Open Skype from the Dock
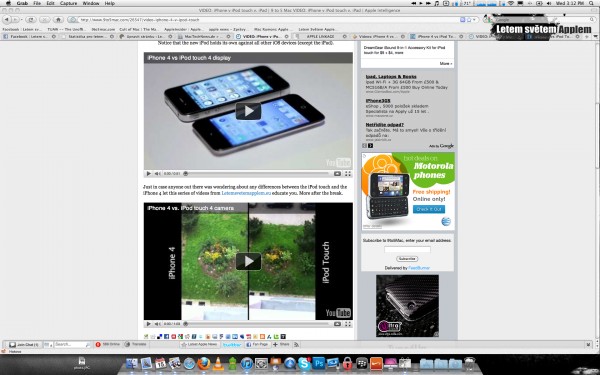This screenshot has height=375, width=600. [x=304, y=364]
